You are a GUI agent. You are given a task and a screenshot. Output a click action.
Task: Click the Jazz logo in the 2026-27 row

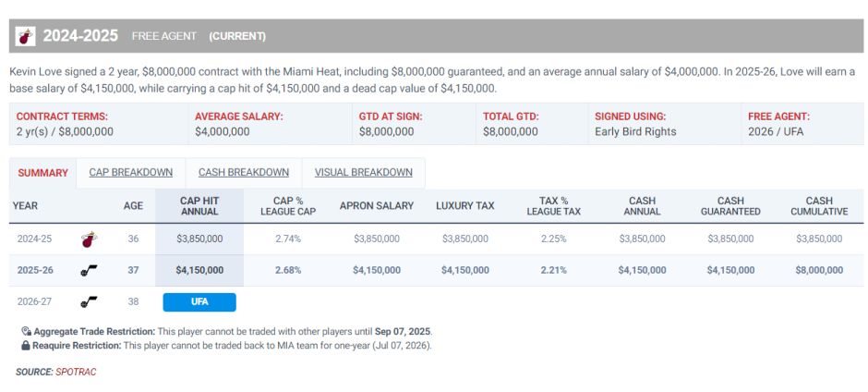click(89, 301)
